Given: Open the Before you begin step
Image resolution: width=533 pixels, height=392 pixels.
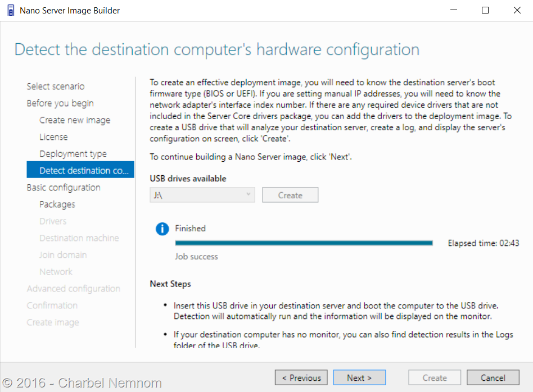Looking at the screenshot, I should pos(60,103).
